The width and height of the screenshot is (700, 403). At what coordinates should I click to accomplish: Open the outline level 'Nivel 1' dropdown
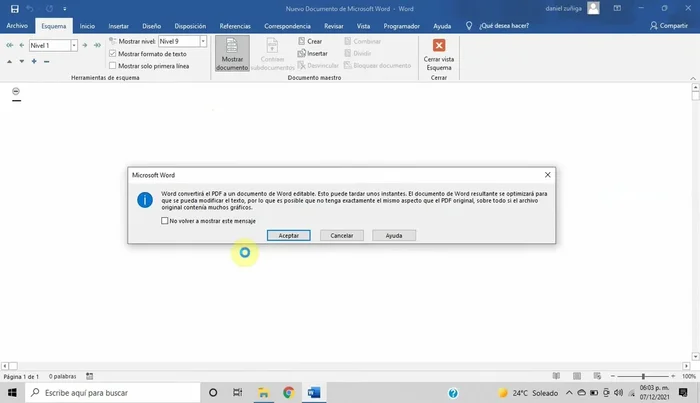click(x=74, y=45)
